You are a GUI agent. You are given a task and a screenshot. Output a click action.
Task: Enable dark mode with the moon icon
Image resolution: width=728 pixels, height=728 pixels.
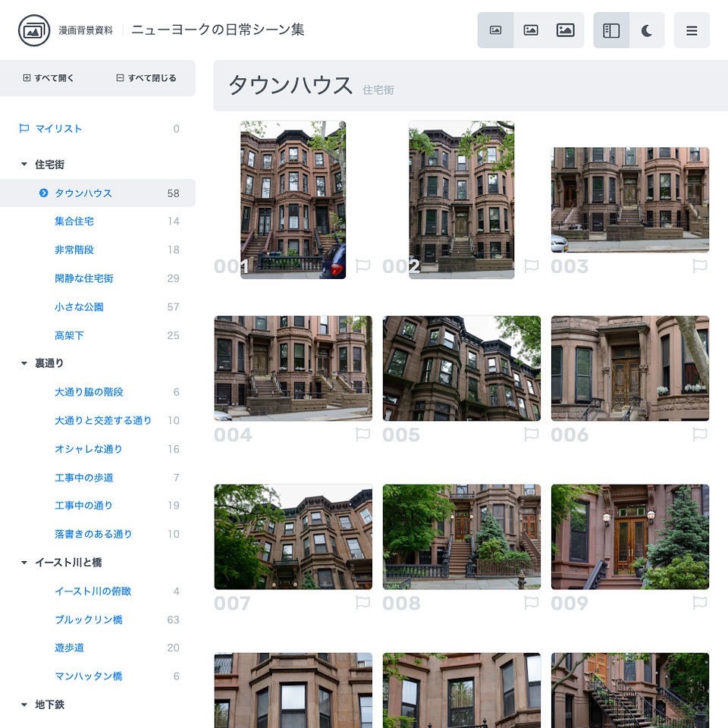point(648,30)
